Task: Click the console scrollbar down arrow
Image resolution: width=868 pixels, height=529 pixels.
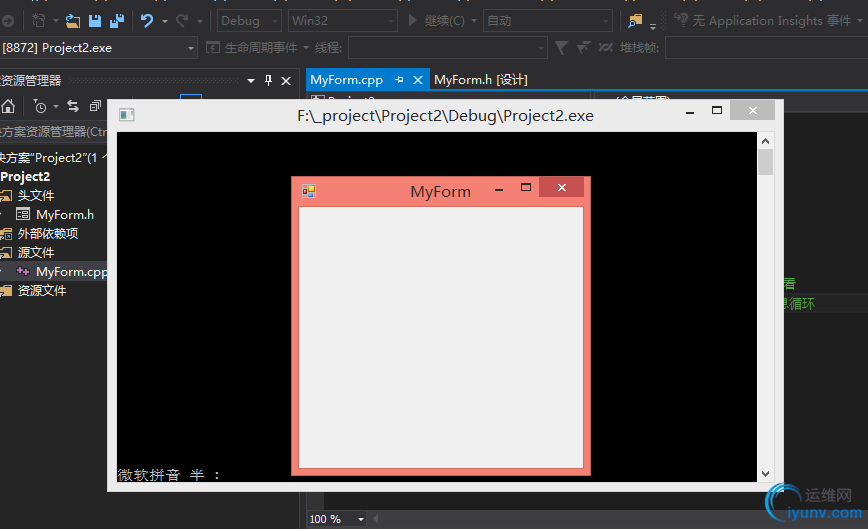Action: [766, 474]
